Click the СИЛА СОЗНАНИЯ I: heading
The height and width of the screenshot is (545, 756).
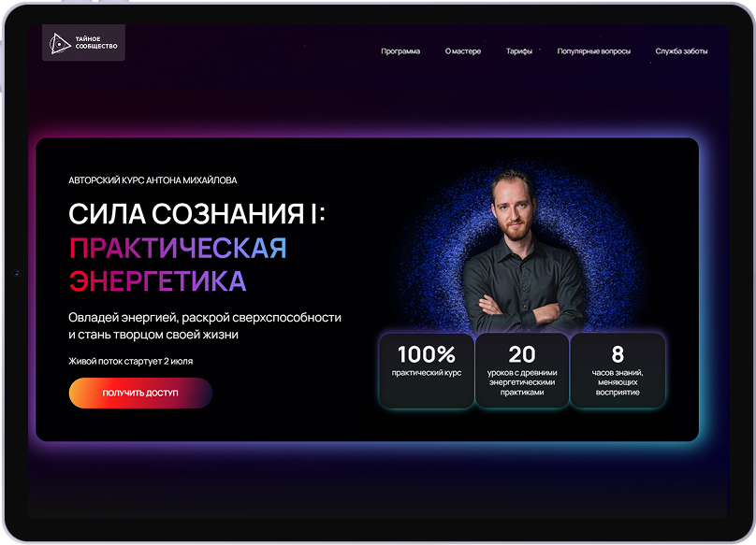[x=196, y=213]
